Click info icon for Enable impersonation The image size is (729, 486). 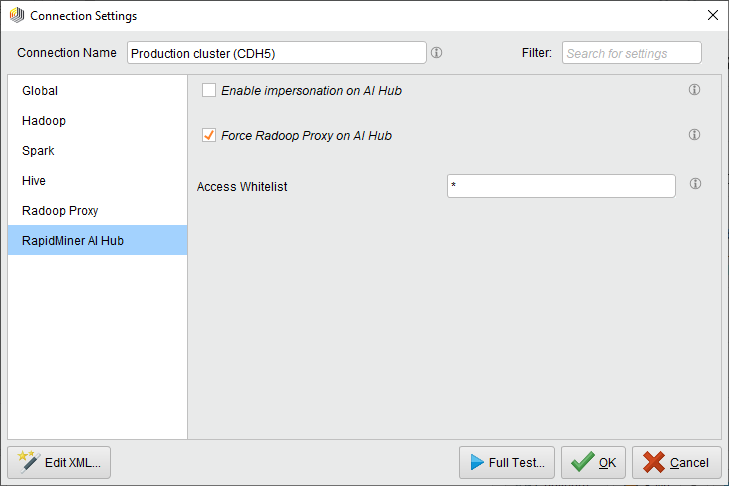(x=695, y=90)
